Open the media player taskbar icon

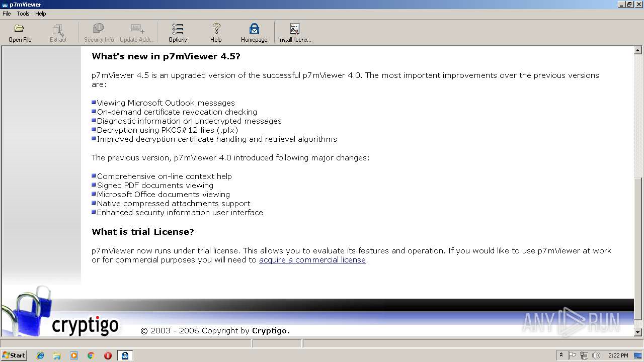[74, 355]
